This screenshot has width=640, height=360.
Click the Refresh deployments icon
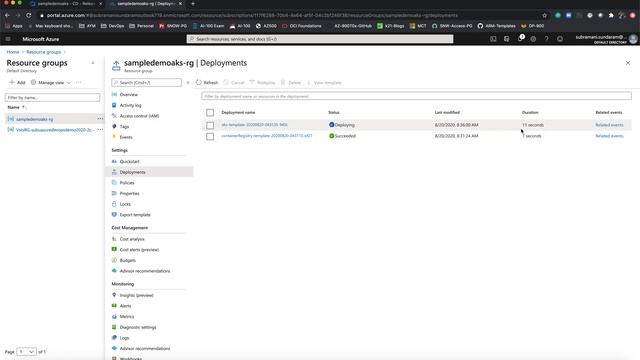199,82
